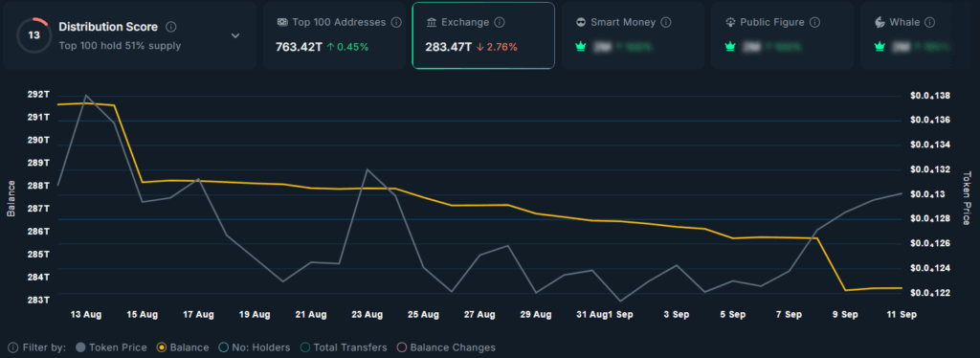Screen dimensions: 980x358
Task: Expand the Distribution Score chevron dropdown
Action: (235, 35)
